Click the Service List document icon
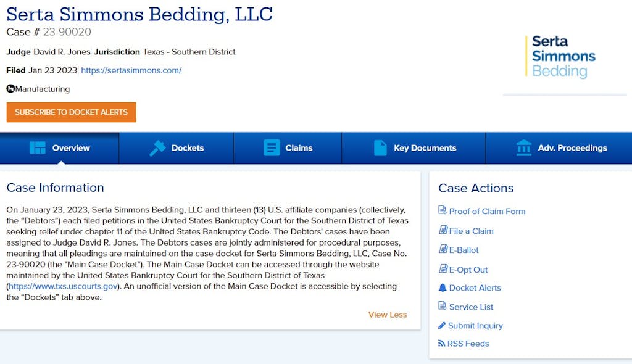632x364 pixels. point(442,306)
